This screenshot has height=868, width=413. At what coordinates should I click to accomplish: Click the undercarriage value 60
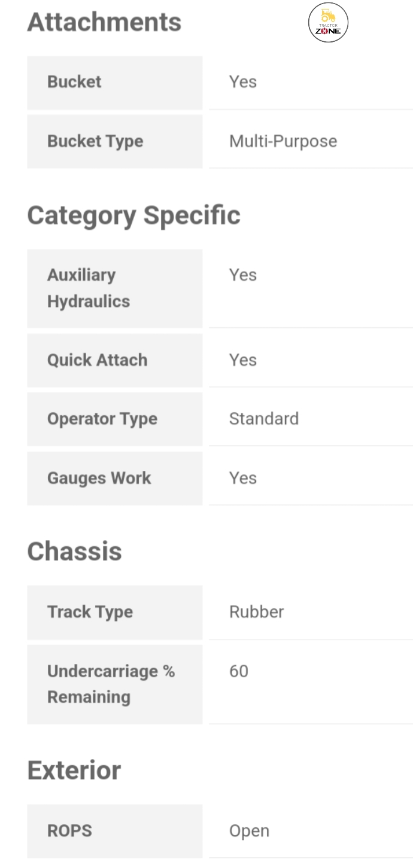pyautogui.click(x=238, y=671)
